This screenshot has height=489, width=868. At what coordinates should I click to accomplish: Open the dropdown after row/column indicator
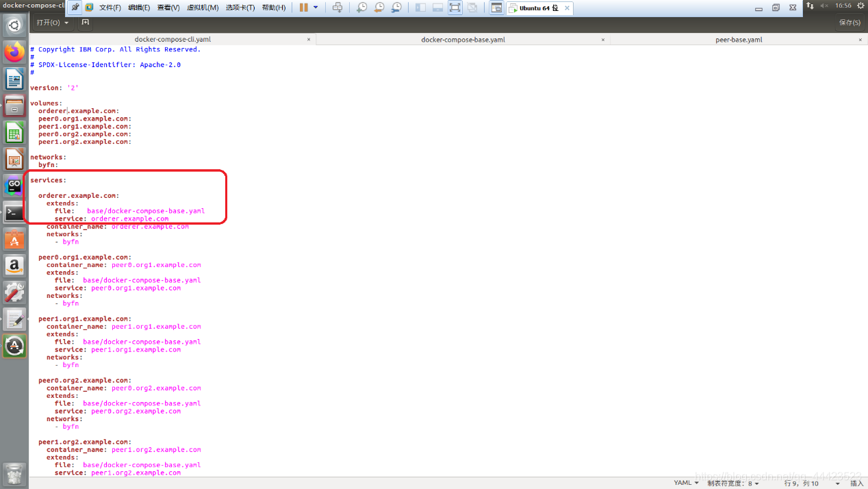click(x=838, y=484)
